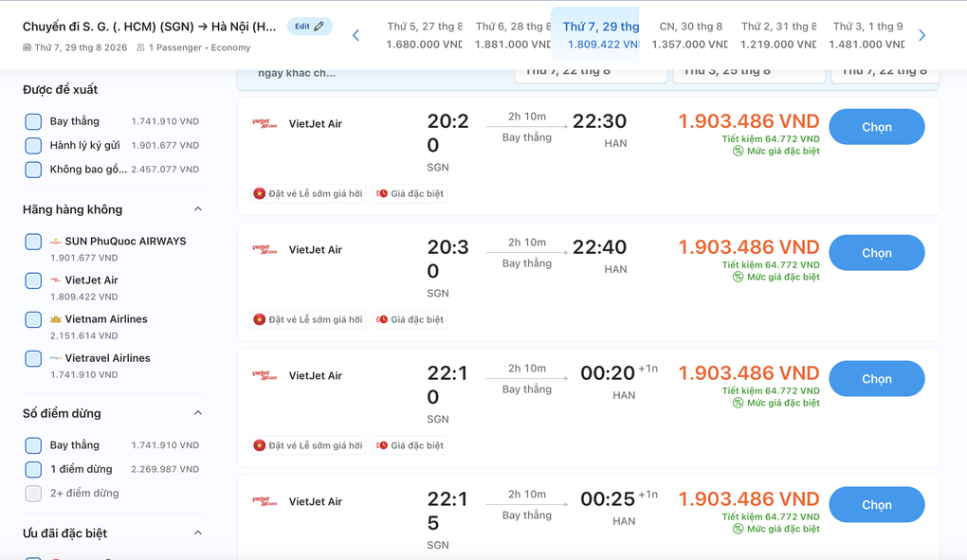
Task: Click VietJet logo on 22:15 flight
Action: point(265,501)
